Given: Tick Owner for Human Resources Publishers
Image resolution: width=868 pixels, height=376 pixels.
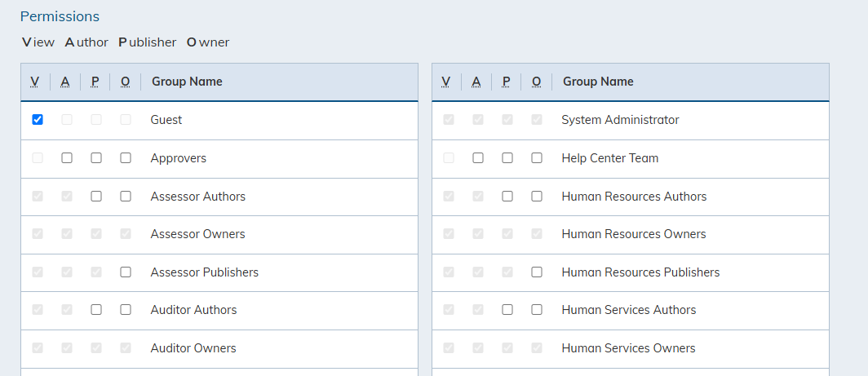Looking at the screenshot, I should point(537,272).
